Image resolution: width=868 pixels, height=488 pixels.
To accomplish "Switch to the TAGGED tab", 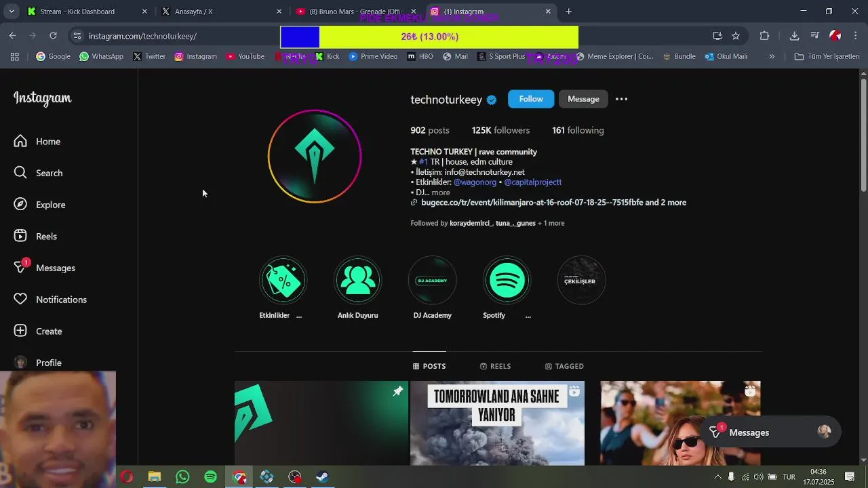I will point(564,366).
